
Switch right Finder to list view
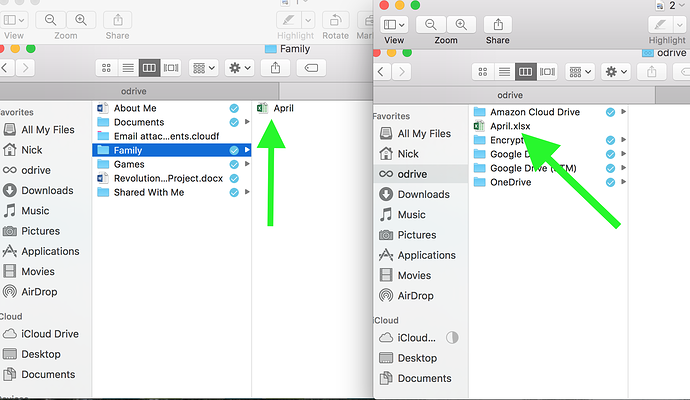click(x=504, y=72)
